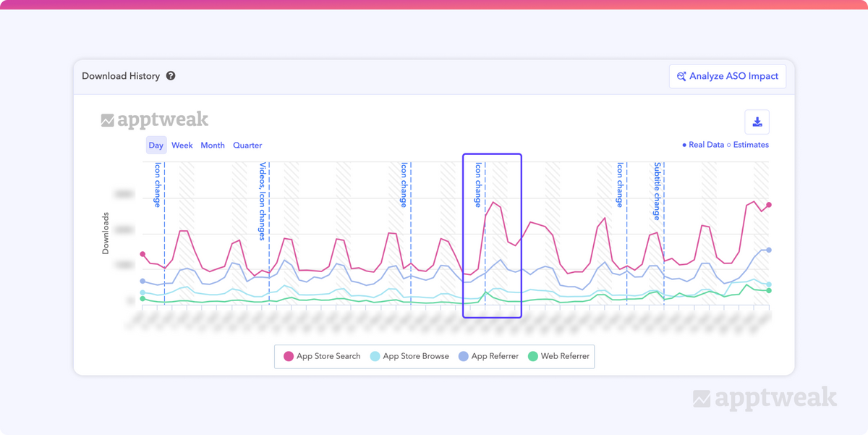This screenshot has width=868, height=435.
Task: Download the chart with the download icon
Action: tap(757, 122)
